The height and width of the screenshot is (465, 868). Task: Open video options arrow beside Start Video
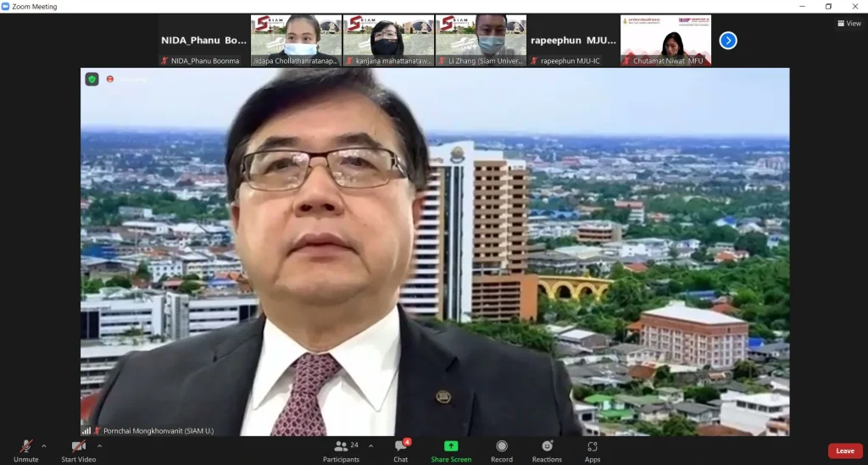coord(100,446)
